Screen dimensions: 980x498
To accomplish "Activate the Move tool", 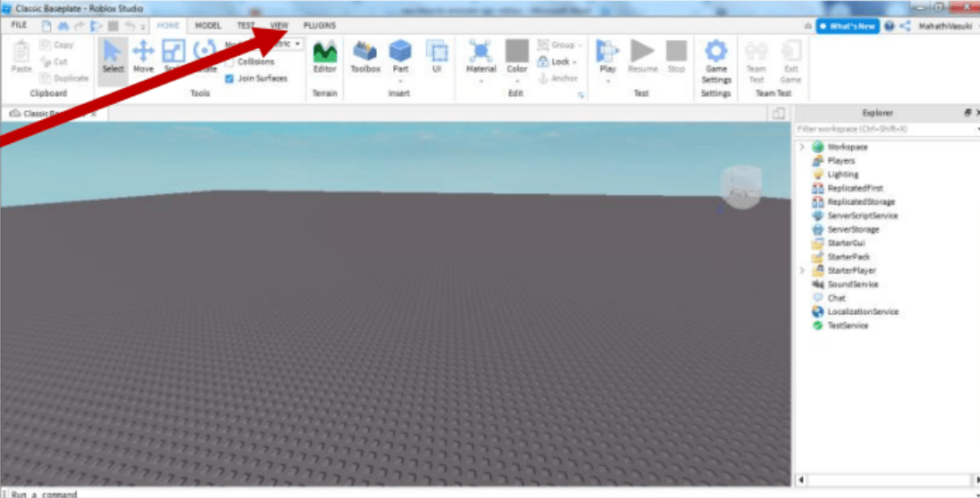I will coord(143,57).
